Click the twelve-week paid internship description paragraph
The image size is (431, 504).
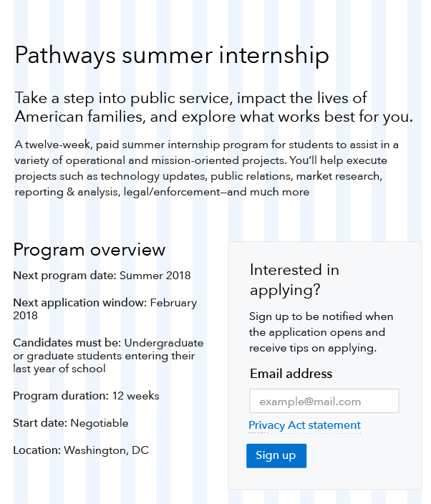(207, 168)
